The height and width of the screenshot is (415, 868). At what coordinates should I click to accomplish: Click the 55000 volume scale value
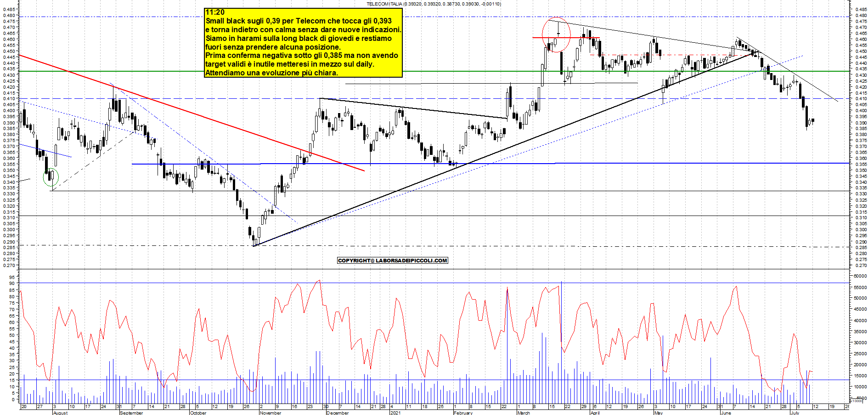(x=860, y=287)
